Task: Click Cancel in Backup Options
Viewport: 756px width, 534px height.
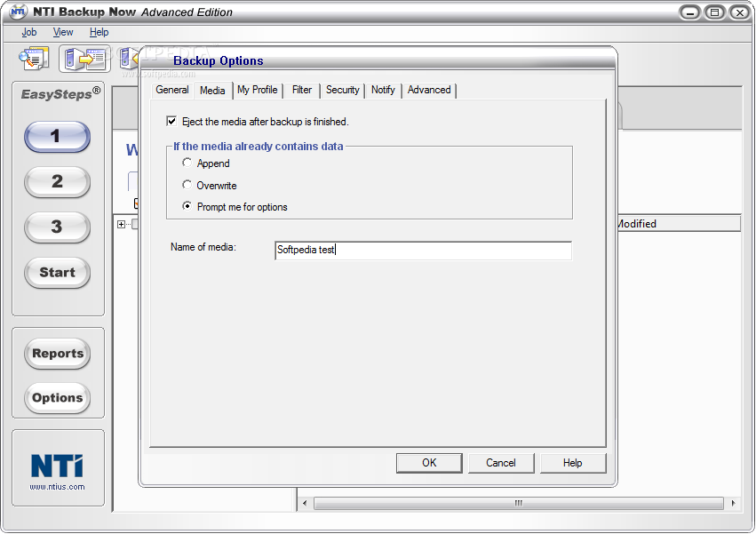Action: click(501, 463)
